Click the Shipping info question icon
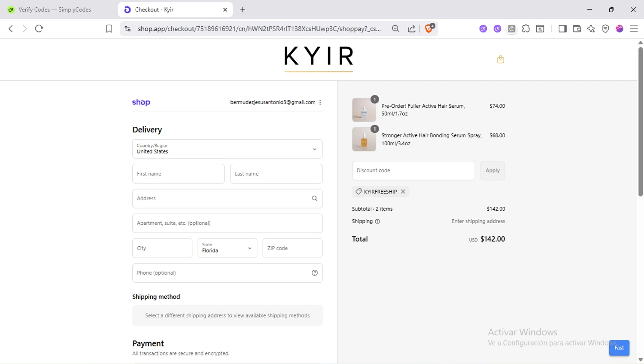Screen dimensions: 644x364 point(378,221)
